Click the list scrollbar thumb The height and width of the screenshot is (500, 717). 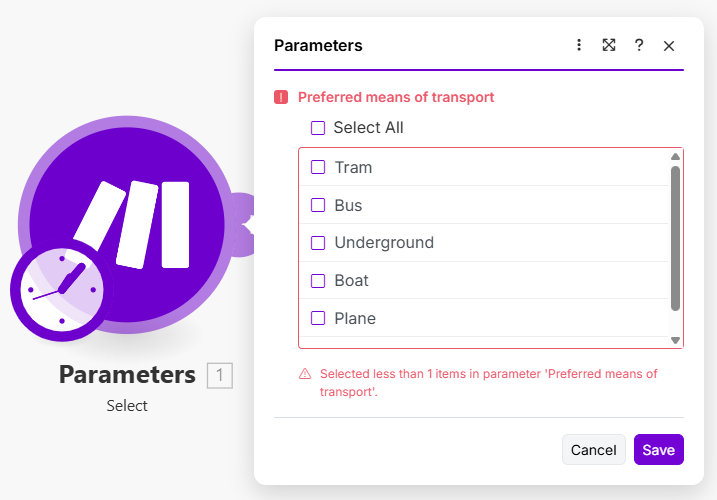coord(675,238)
